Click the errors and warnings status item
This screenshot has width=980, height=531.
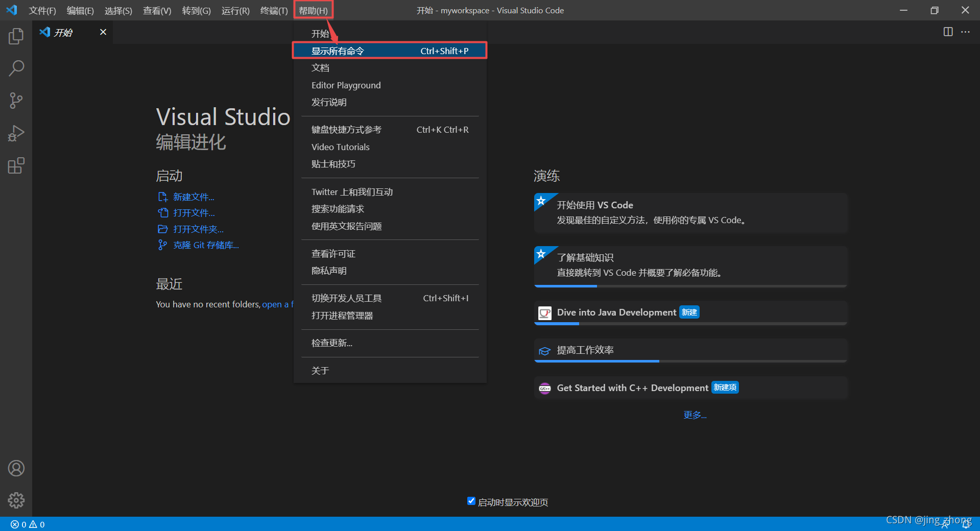point(28,524)
